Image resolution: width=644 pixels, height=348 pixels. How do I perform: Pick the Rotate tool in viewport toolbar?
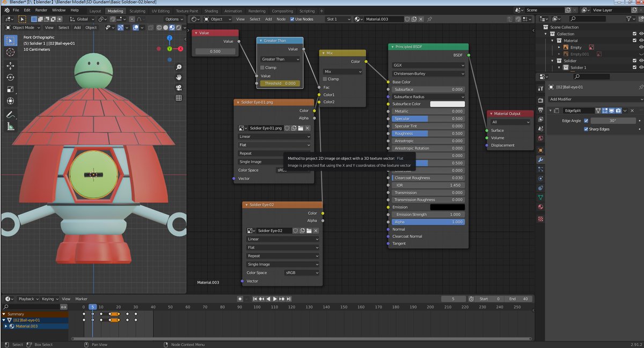[10, 77]
